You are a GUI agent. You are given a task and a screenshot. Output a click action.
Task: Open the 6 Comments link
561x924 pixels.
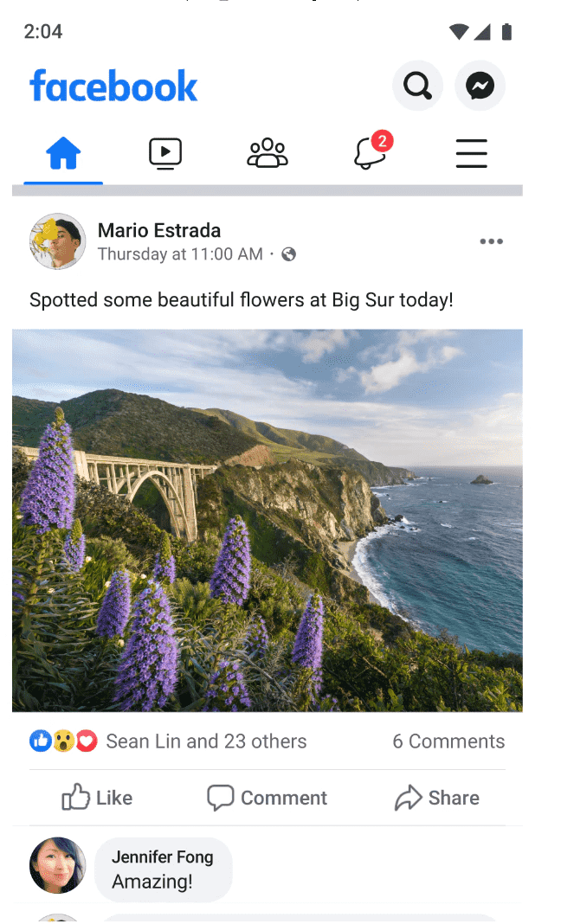point(448,741)
